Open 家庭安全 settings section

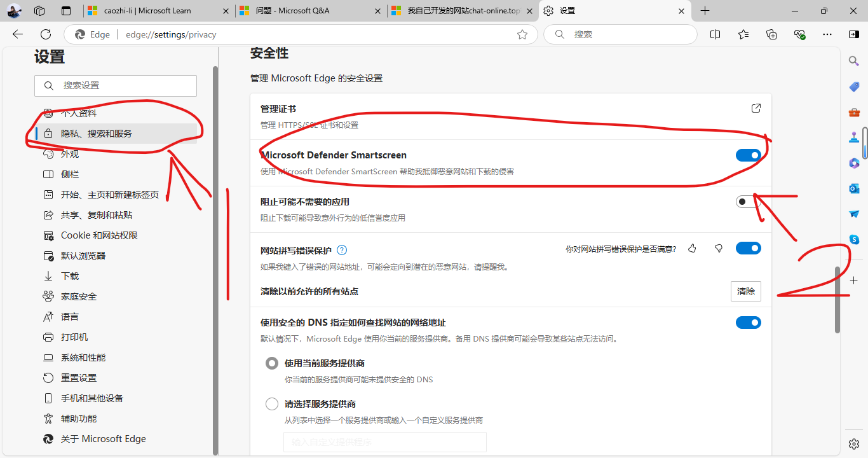[116, 296]
